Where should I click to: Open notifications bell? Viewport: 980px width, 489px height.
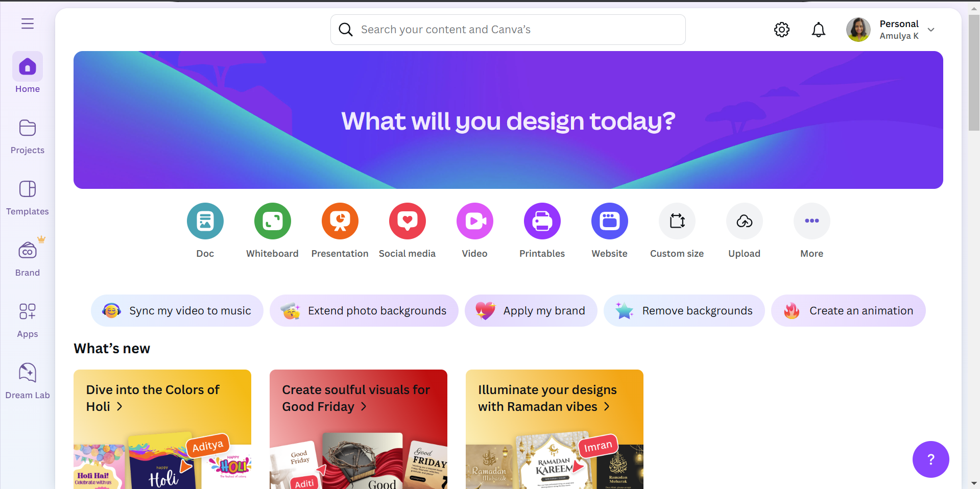(x=819, y=30)
